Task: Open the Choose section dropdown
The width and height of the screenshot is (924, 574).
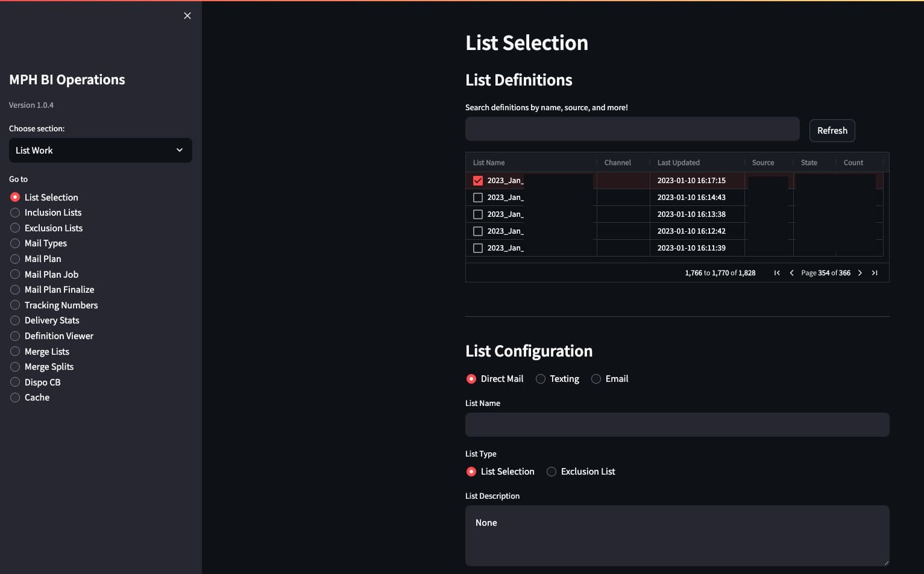Action: (x=100, y=150)
